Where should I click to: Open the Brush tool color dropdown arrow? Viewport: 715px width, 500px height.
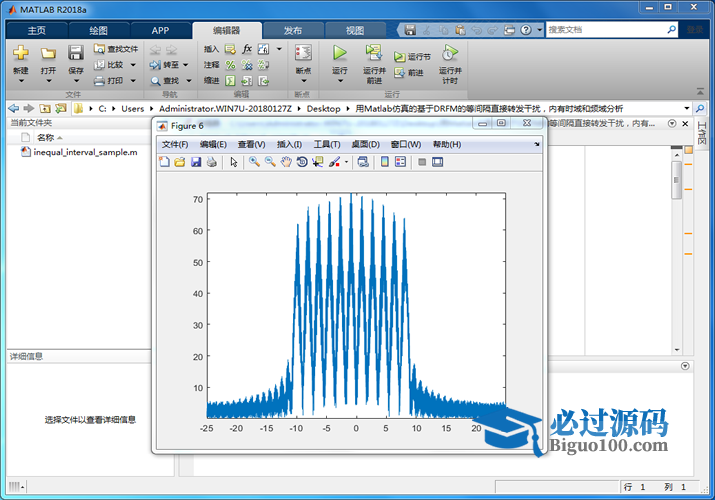point(346,162)
